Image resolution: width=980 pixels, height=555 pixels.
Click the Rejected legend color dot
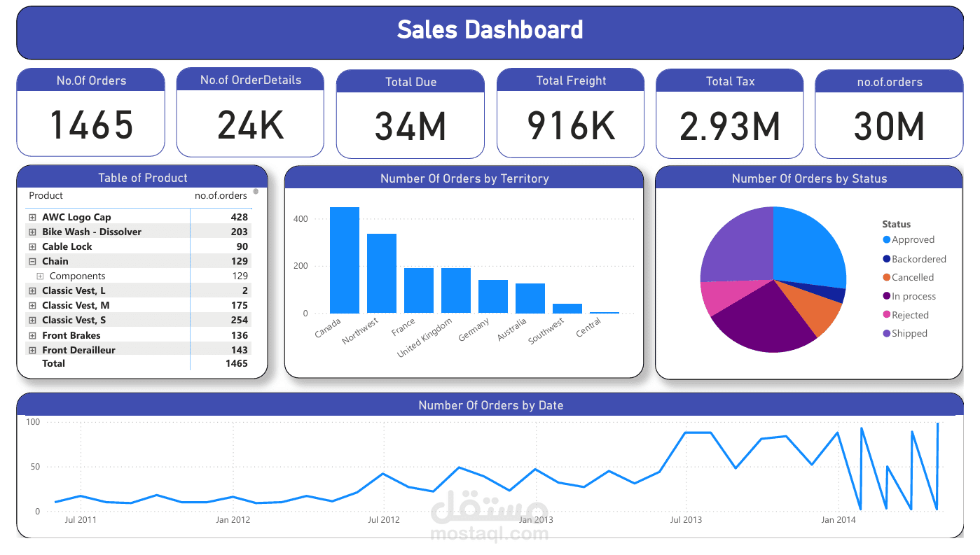[x=887, y=316]
